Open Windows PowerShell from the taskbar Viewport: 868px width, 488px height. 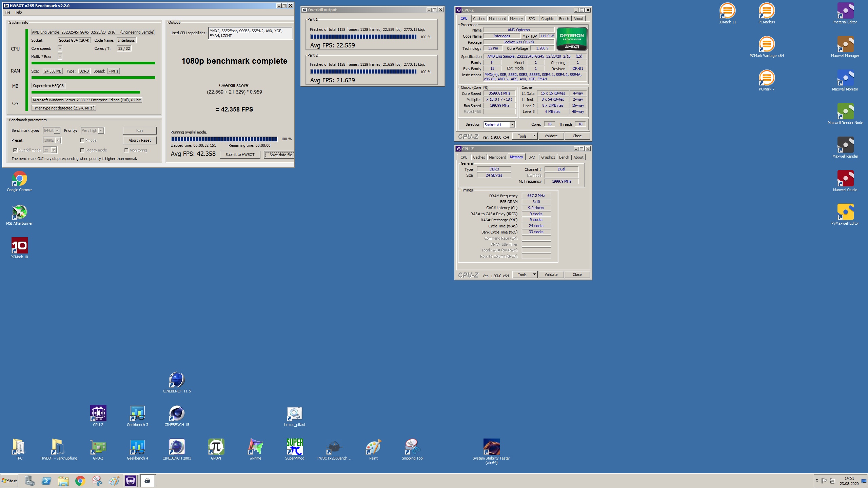click(x=46, y=481)
